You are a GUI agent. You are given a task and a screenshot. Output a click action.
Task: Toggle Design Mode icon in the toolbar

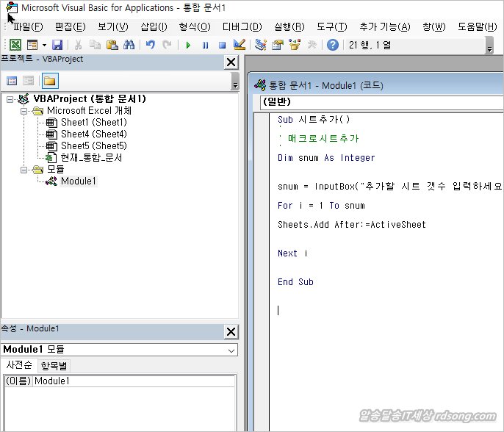[x=239, y=45]
